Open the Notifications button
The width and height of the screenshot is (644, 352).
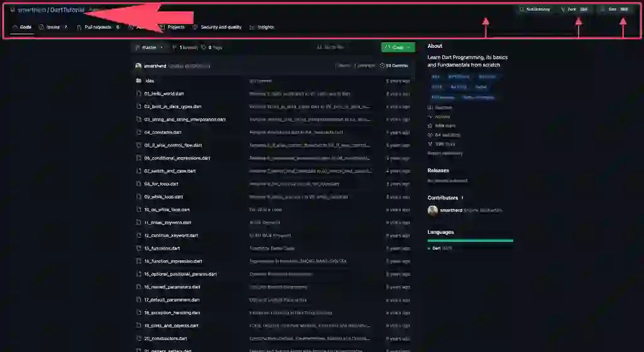click(x=535, y=9)
